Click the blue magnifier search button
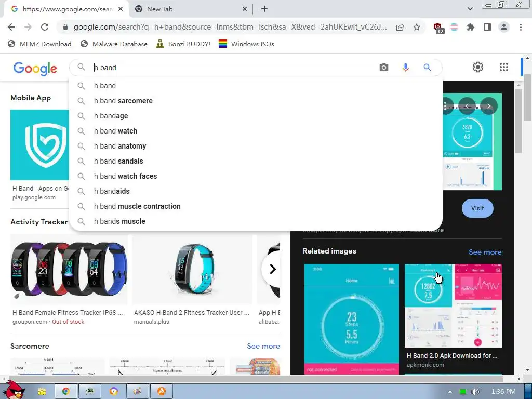Screen dimensions: 532x399 click(x=427, y=67)
